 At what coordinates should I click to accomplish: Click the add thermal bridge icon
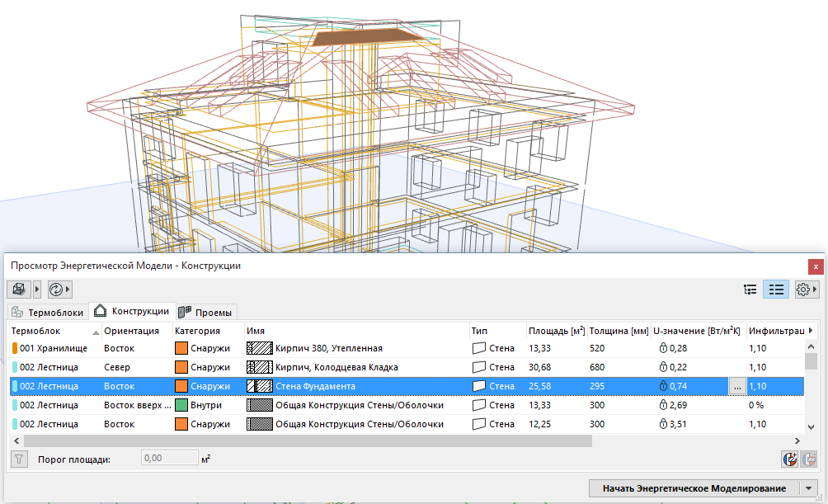tap(789, 459)
